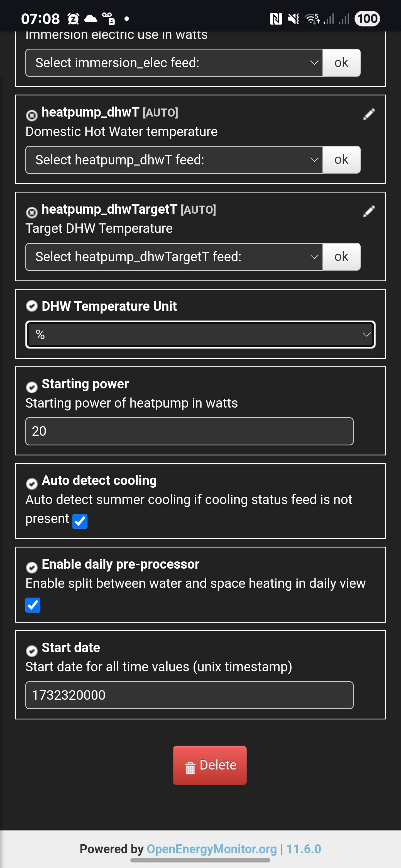Uncheck Enable daily pre-processor checkbox

point(33,605)
